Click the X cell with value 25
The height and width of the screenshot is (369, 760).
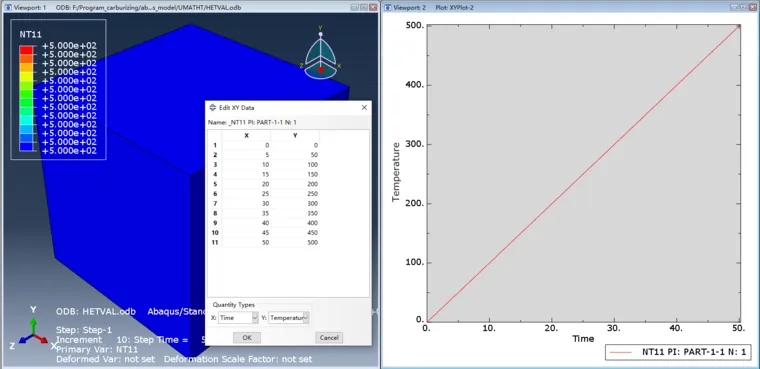click(247, 194)
